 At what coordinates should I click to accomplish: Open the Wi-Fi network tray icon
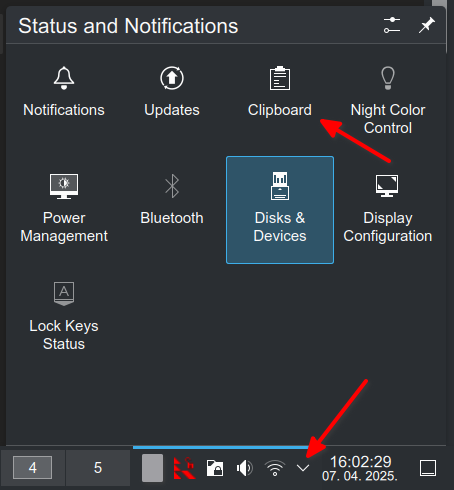click(x=275, y=468)
